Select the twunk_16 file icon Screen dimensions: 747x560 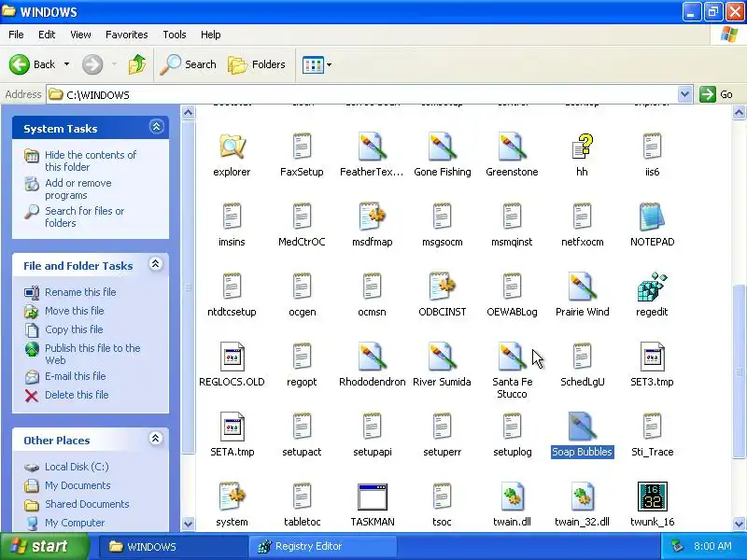652,497
